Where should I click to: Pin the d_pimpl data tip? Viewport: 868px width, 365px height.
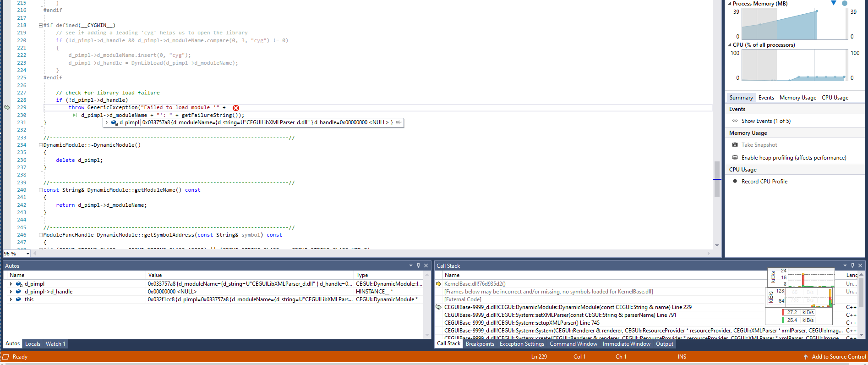399,122
